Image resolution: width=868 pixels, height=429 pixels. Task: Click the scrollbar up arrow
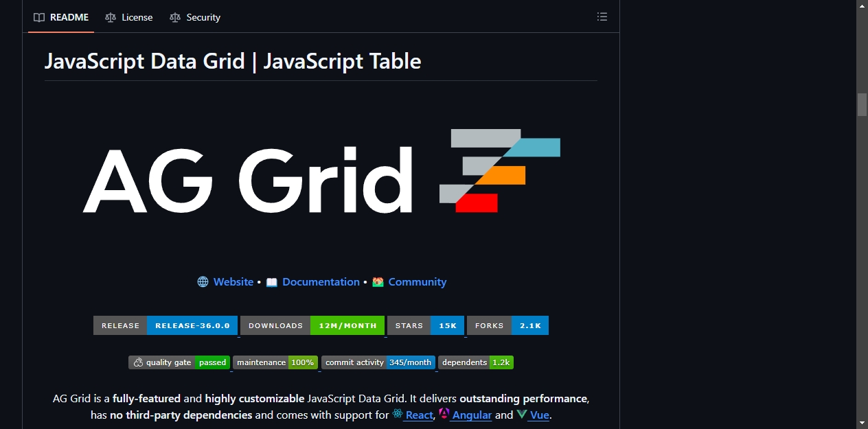[862, 5]
